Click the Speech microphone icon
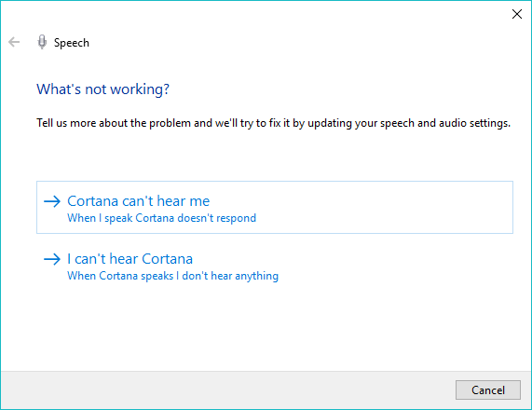 [42, 42]
